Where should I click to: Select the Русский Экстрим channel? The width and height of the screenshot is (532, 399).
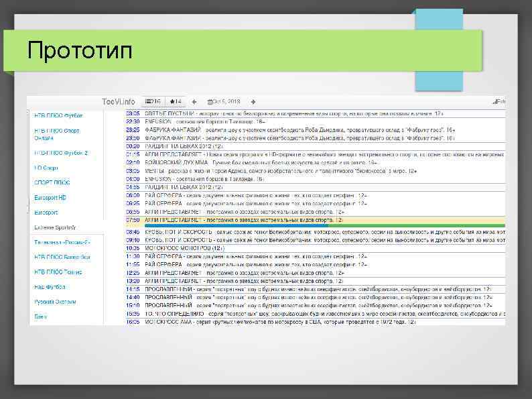click(x=55, y=302)
